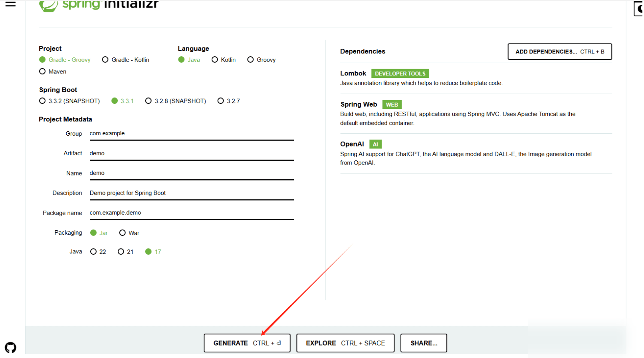Select Maven project type
Screen dimensions: 644x358
[53, 71]
